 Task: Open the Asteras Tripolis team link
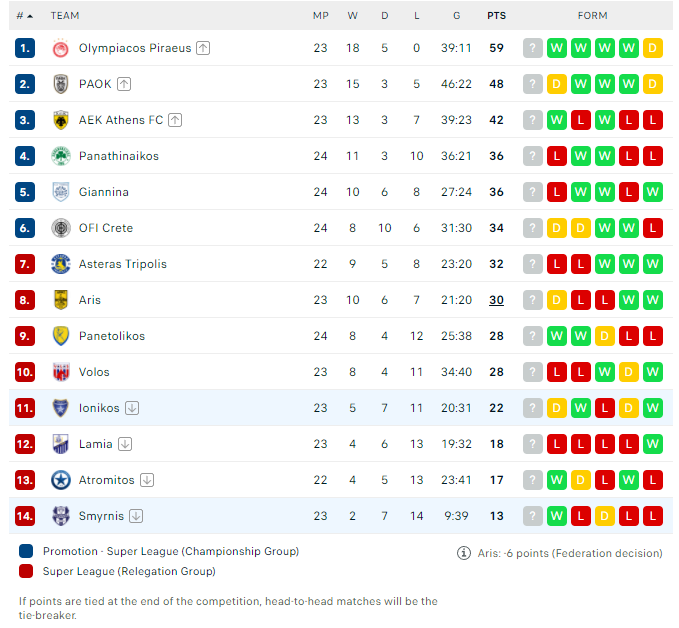123,264
